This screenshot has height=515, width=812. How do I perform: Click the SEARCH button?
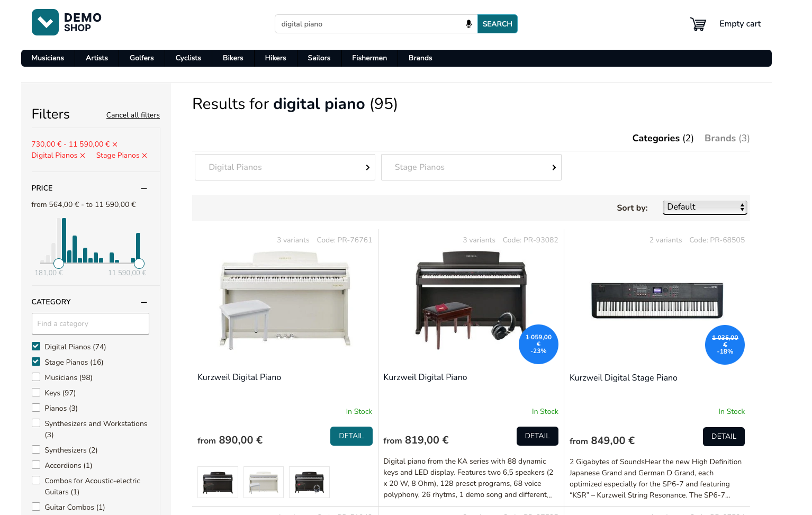(498, 24)
